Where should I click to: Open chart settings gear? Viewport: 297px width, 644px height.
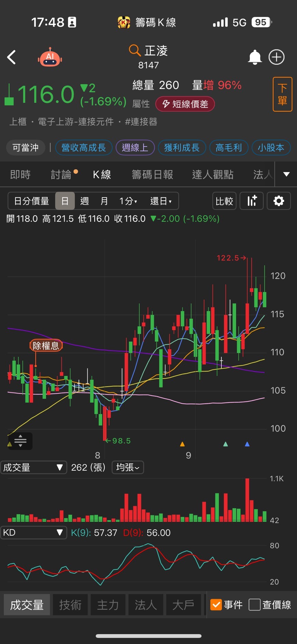(x=279, y=201)
